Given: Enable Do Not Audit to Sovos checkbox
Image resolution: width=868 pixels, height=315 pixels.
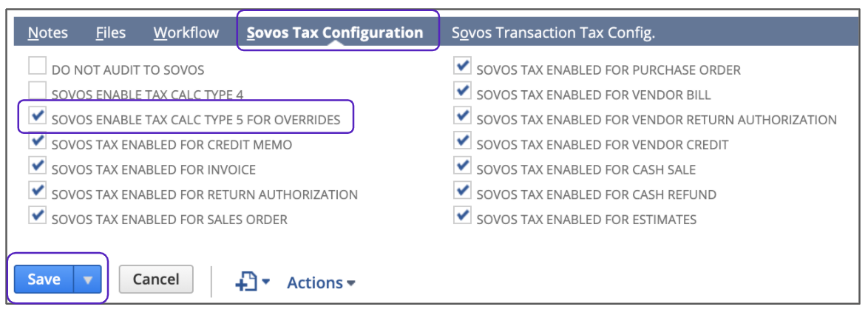Looking at the screenshot, I should pos(37,68).
